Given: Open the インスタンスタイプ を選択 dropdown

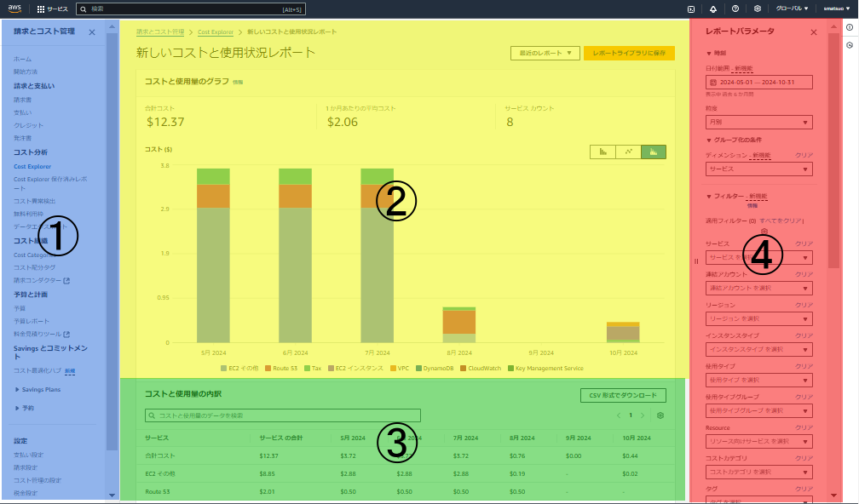Looking at the screenshot, I should (x=758, y=349).
